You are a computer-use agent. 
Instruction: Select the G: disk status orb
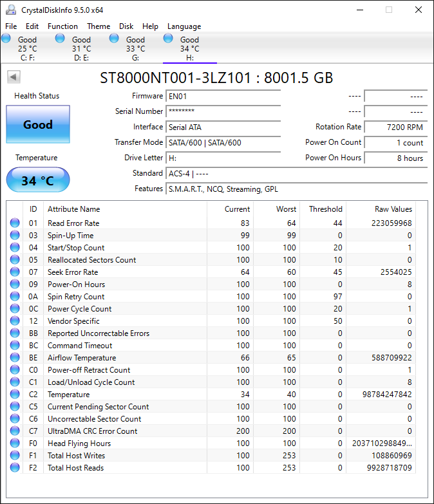[x=114, y=38]
